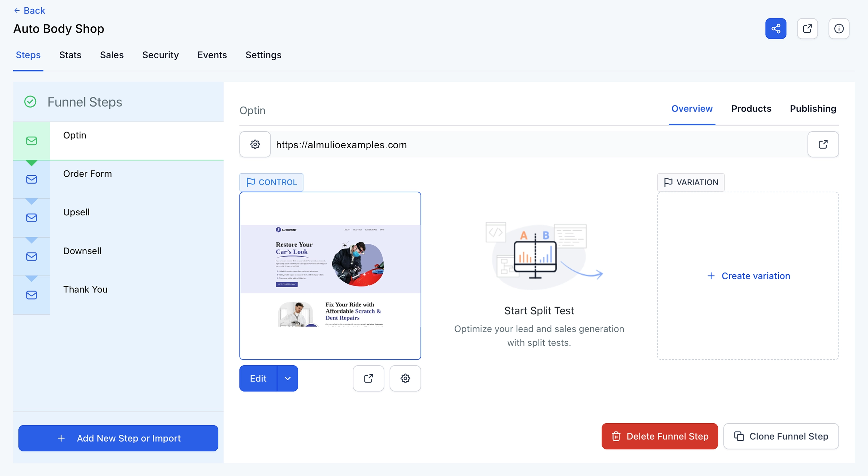Click Add New Step or Import
868x476 pixels.
pos(118,438)
